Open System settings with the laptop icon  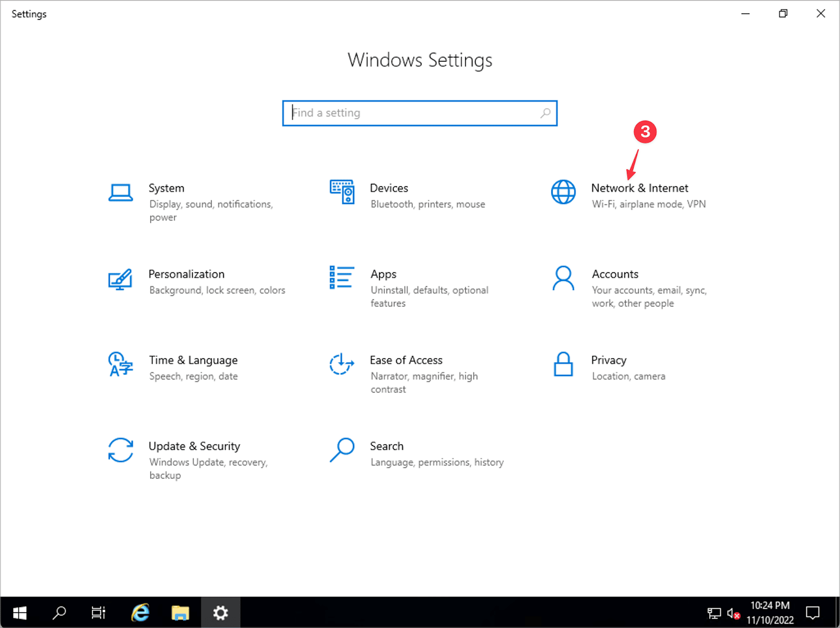click(120, 193)
